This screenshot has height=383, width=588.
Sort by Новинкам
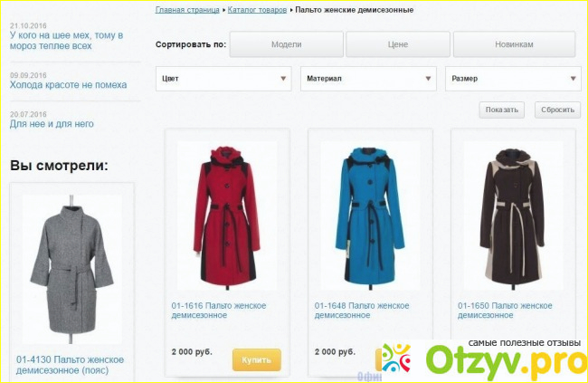point(514,44)
